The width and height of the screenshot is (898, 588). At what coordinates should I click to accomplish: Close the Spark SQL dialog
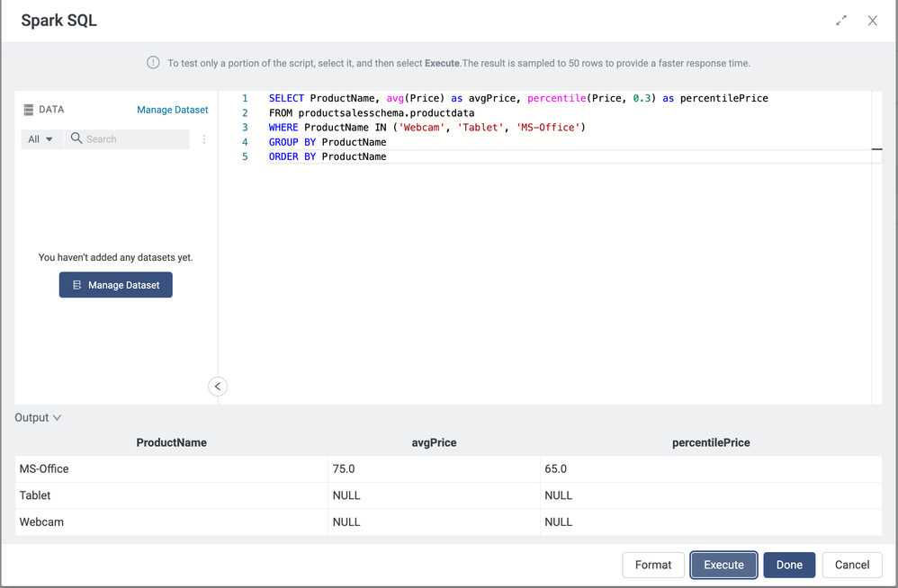click(872, 20)
